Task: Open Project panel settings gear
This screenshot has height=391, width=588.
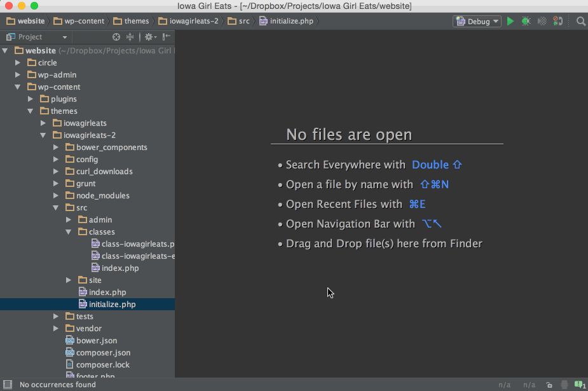Action: pos(151,37)
